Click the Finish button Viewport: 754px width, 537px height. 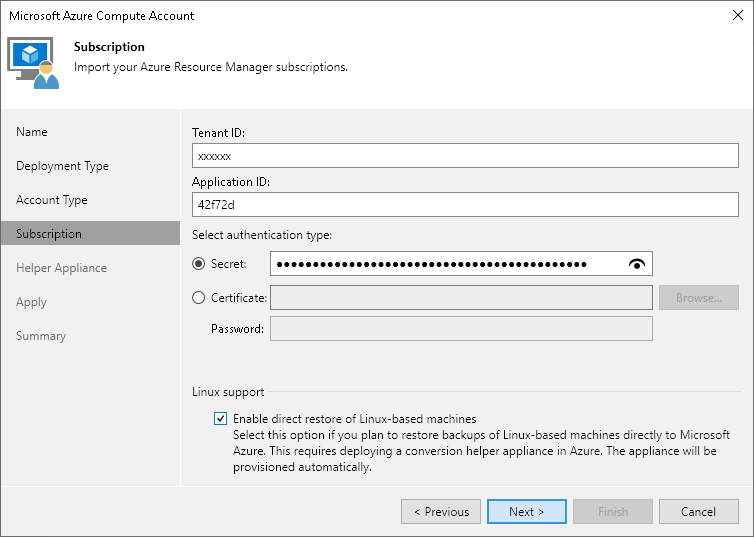click(x=613, y=512)
